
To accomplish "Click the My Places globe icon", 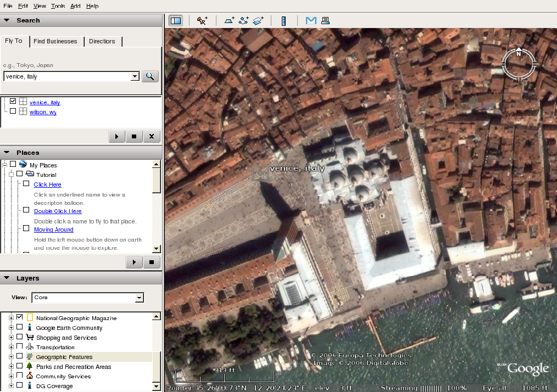I will coord(23,164).
